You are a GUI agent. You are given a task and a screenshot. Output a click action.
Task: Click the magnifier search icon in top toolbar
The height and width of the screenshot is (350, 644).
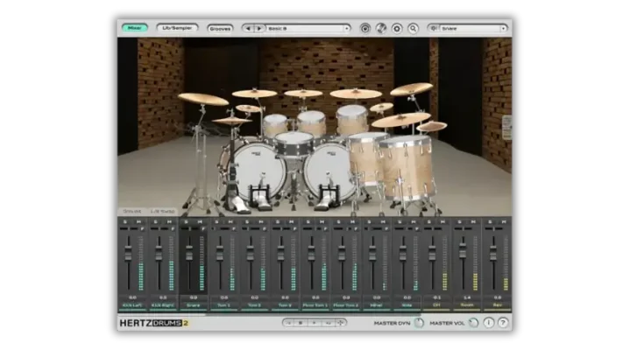click(413, 28)
